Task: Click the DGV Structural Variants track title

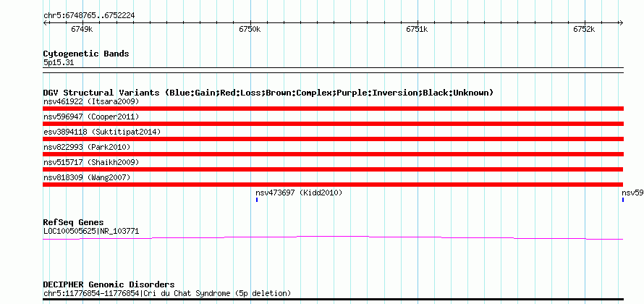Action: [x=268, y=93]
